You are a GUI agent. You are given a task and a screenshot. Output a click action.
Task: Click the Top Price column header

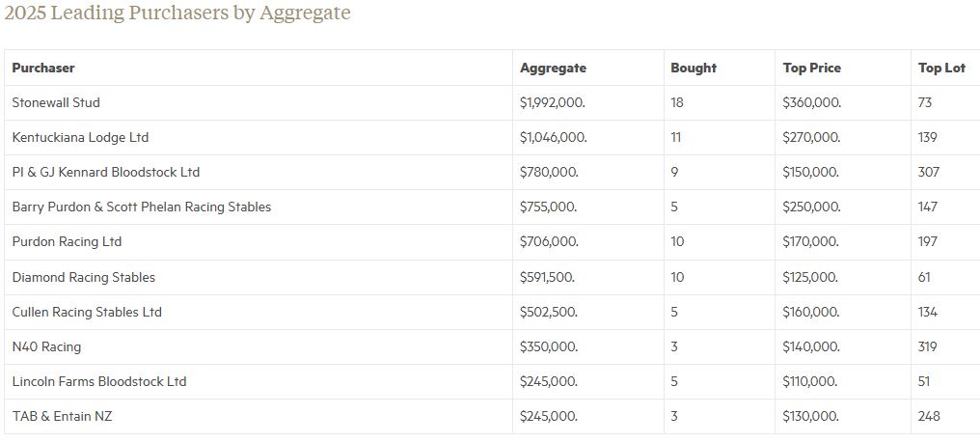811,69
